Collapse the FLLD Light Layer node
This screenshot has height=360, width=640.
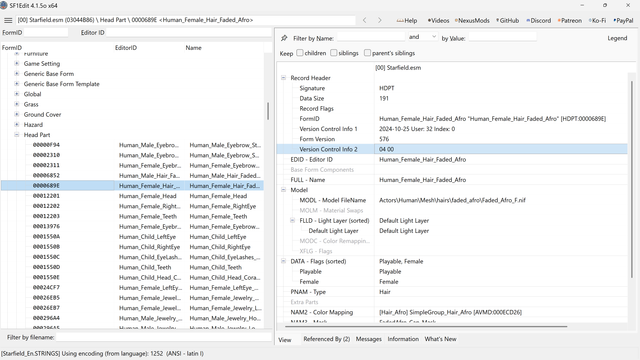[x=292, y=220]
